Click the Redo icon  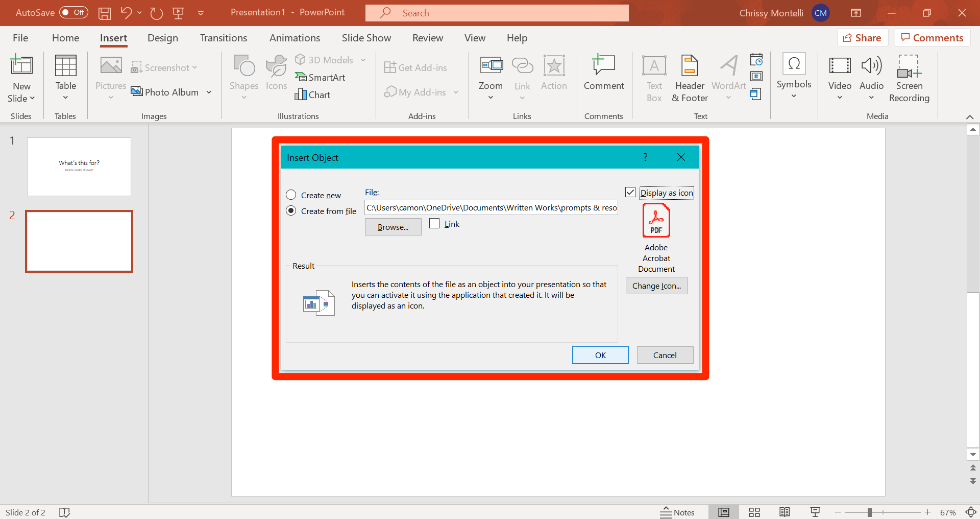157,13
